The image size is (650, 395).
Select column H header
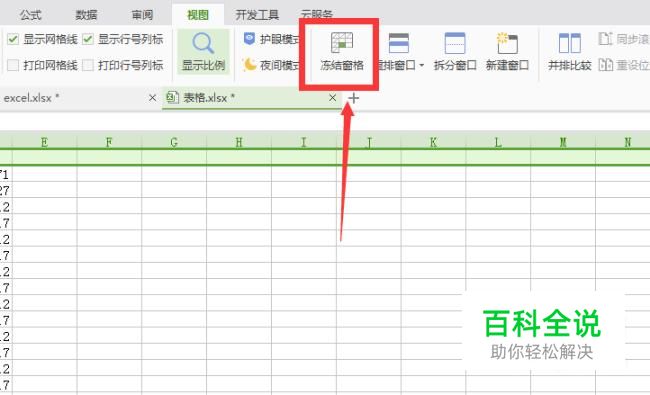point(239,142)
